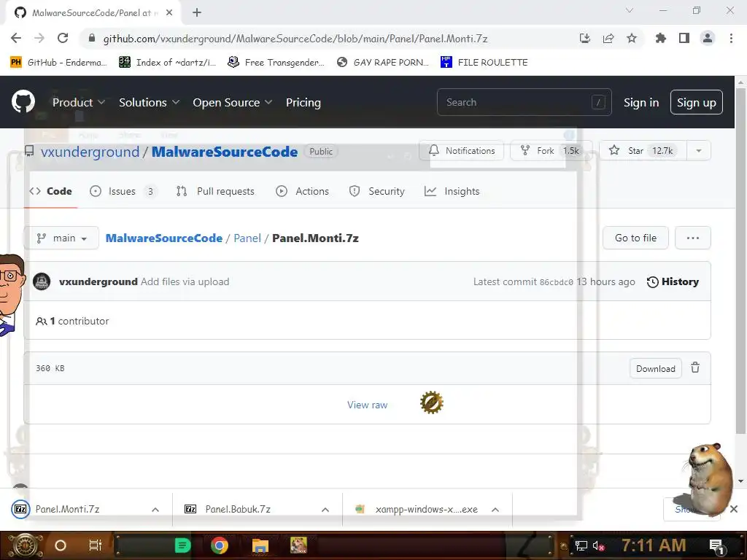Viewport: 747px width, 560px height.
Task: Open the Chrome profile avatar
Action: click(x=708, y=38)
